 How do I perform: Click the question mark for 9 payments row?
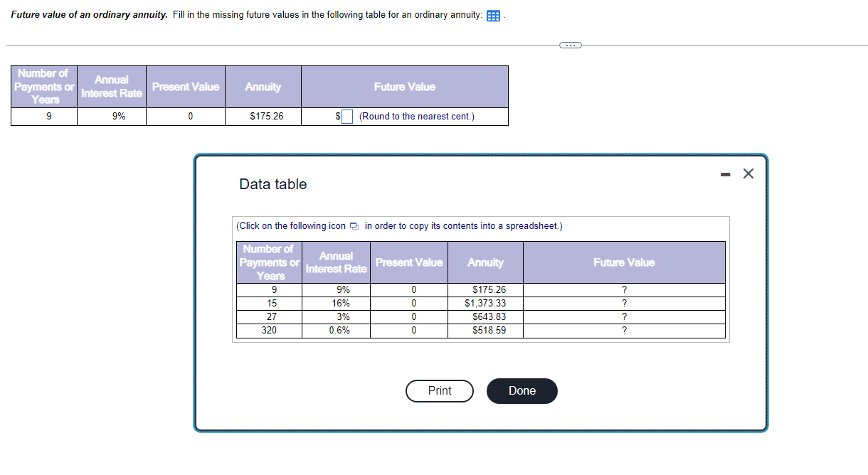click(x=624, y=289)
